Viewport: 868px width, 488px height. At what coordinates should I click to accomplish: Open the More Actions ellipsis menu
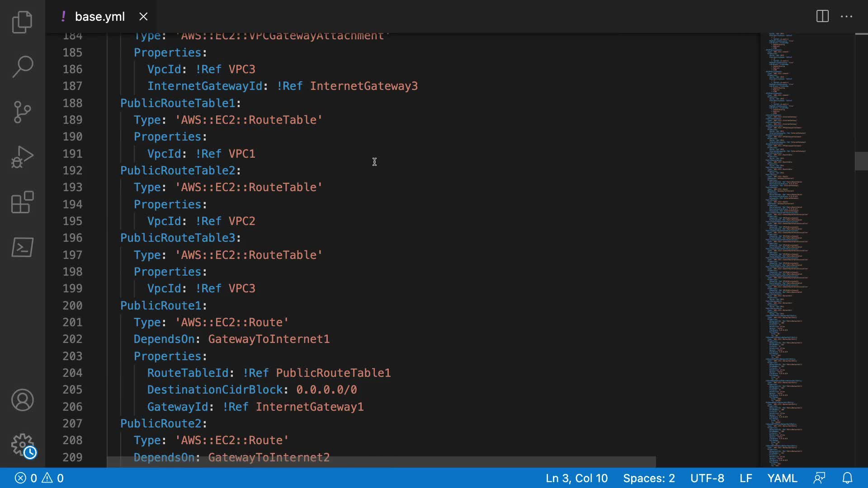click(x=846, y=17)
